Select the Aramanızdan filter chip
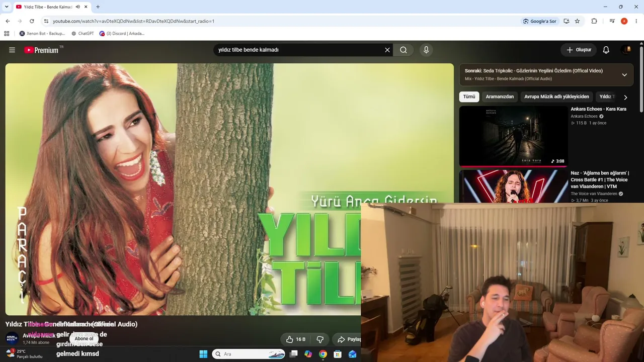Viewport: 644px width, 362px height. 500,97
